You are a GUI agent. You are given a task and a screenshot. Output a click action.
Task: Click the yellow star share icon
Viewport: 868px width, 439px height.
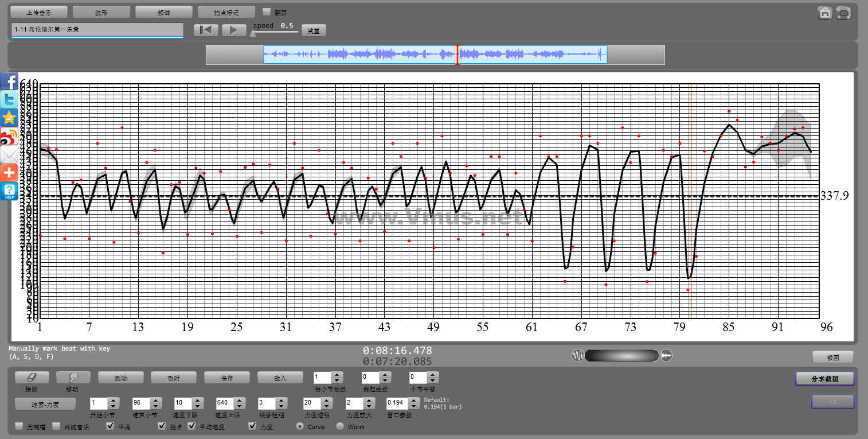click(9, 118)
